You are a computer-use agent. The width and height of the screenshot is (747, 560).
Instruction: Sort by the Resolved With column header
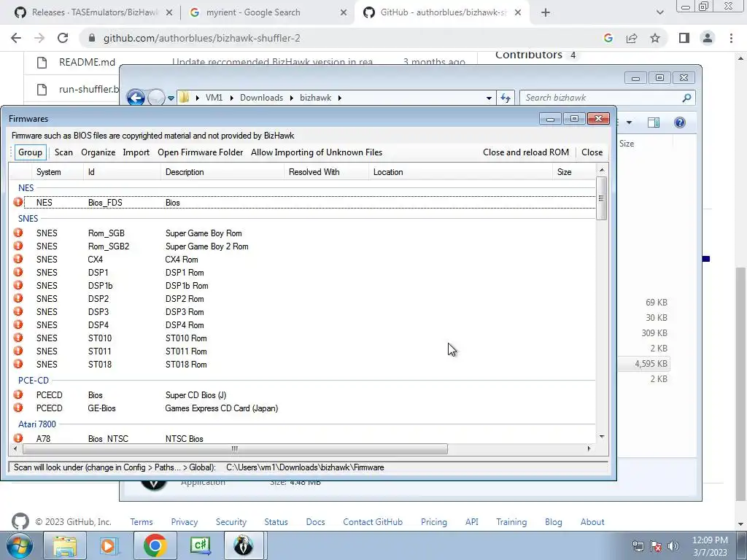326,172
